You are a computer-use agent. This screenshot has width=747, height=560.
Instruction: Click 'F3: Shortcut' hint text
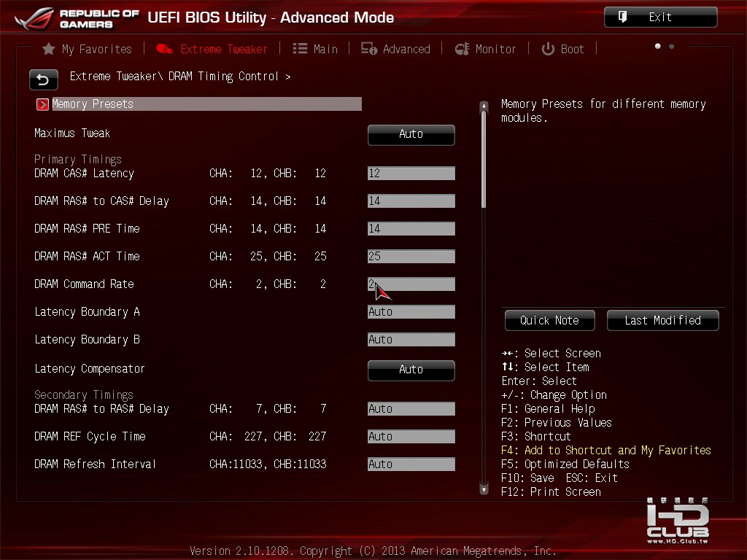click(536, 437)
